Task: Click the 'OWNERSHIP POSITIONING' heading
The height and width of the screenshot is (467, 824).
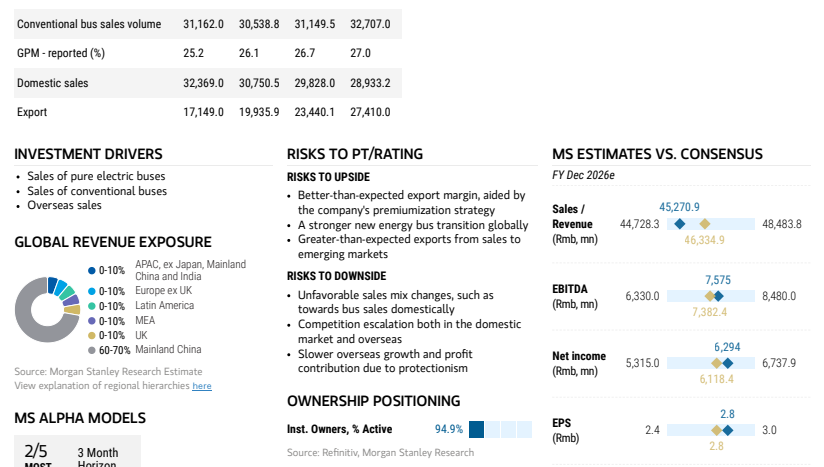Action: [x=374, y=401]
